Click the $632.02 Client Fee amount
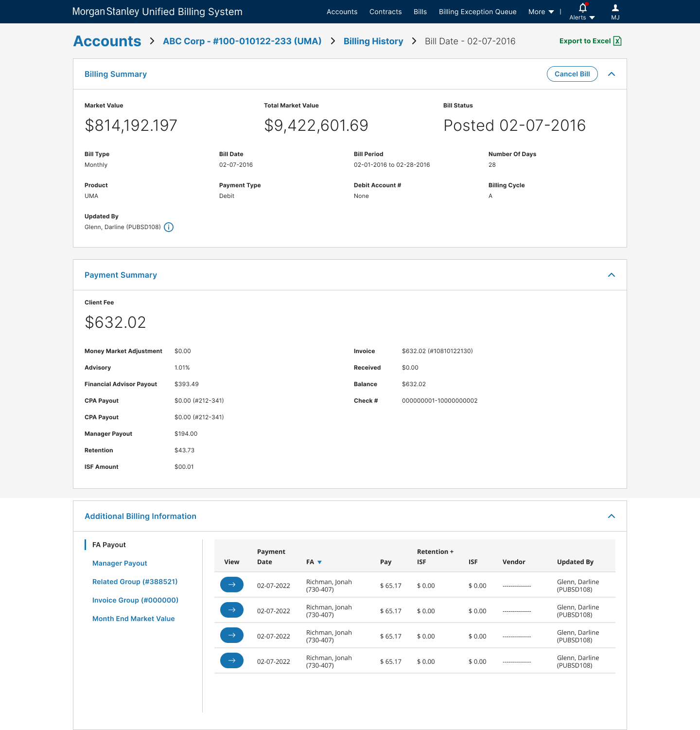Image resolution: width=700 pixels, height=730 pixels. tap(115, 322)
